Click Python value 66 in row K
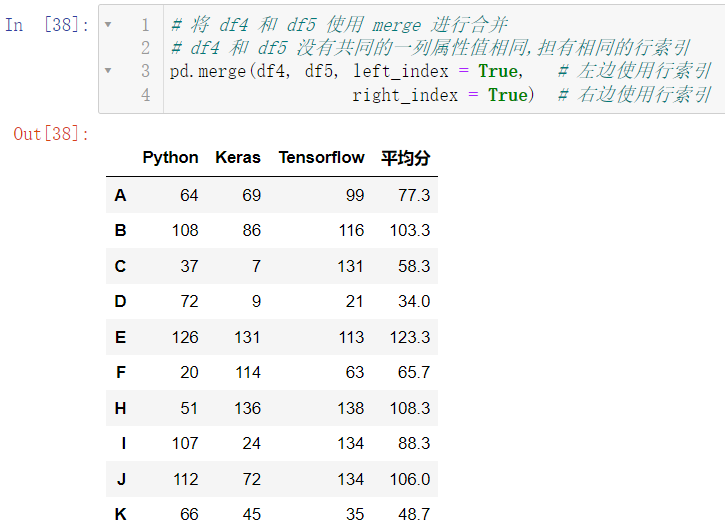Screen dimensions: 725x532 (189, 514)
